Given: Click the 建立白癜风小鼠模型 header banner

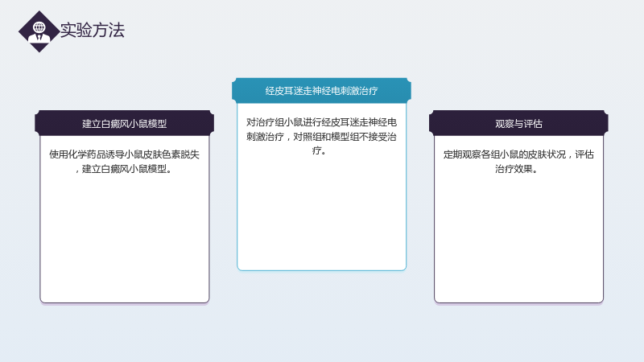Looking at the screenshot, I should click(x=125, y=123).
